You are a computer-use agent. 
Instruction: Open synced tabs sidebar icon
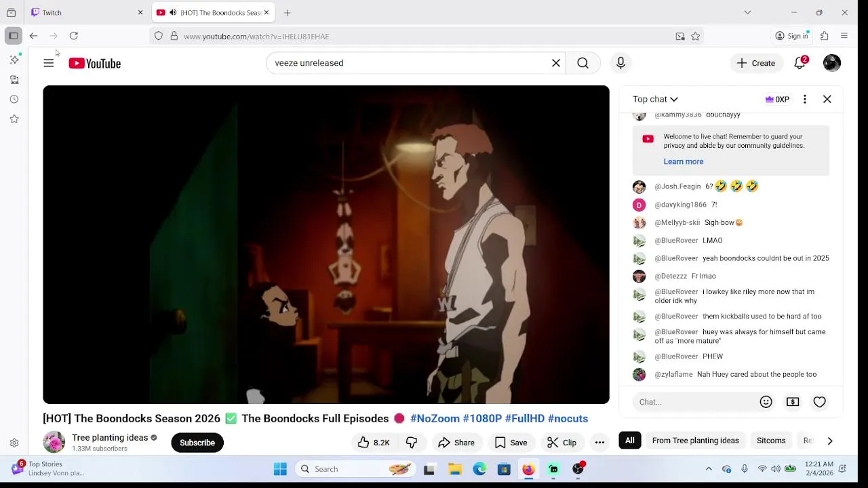[x=14, y=79]
